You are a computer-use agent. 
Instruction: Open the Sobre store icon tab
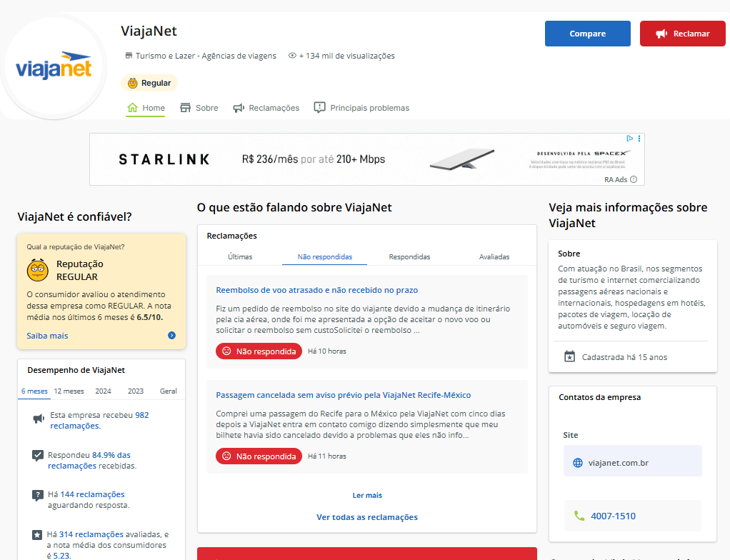tap(199, 108)
